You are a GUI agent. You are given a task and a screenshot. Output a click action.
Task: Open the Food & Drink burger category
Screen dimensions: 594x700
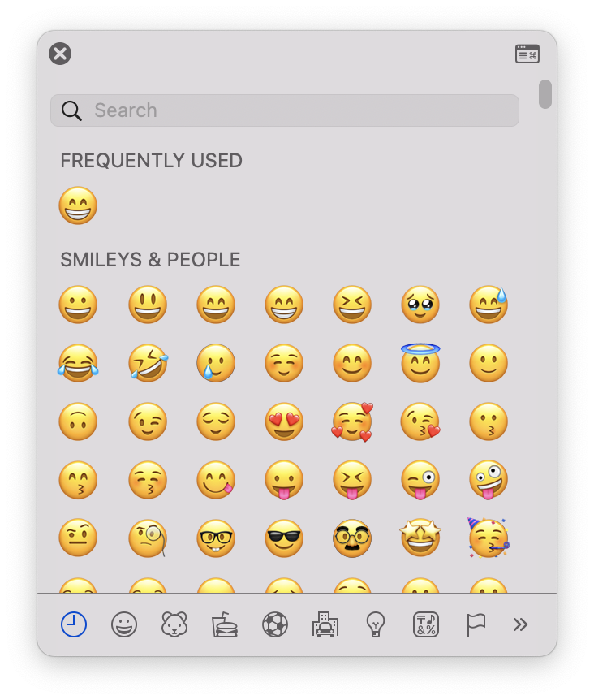pyautogui.click(x=225, y=624)
